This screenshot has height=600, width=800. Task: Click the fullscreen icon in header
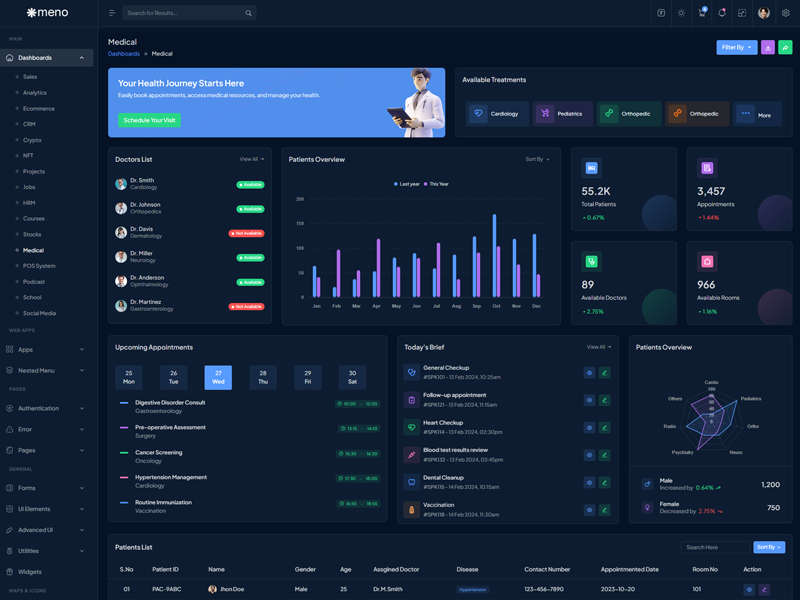pyautogui.click(x=742, y=13)
